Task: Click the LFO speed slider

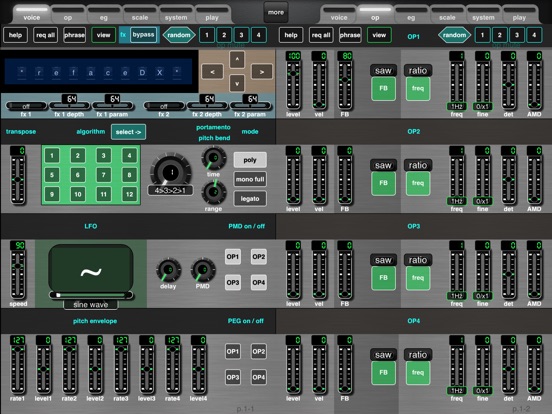Action: (x=18, y=275)
